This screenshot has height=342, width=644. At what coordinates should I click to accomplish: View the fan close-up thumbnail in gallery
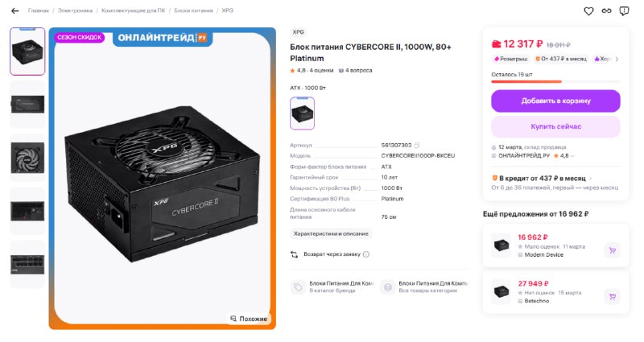(x=27, y=158)
